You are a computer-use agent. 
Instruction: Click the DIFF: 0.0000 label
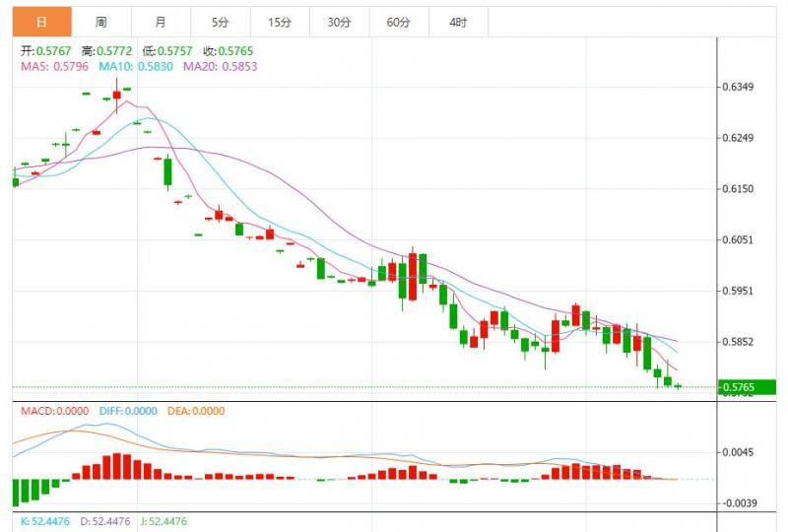click(128, 411)
